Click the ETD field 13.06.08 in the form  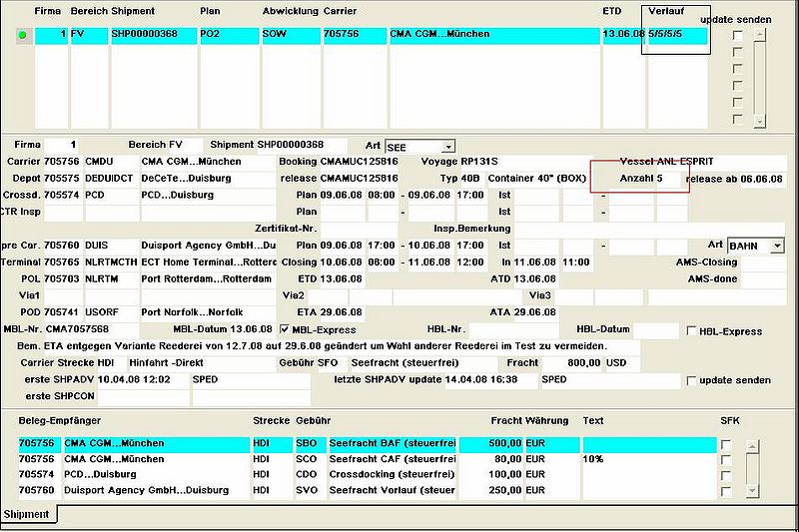(x=342, y=279)
